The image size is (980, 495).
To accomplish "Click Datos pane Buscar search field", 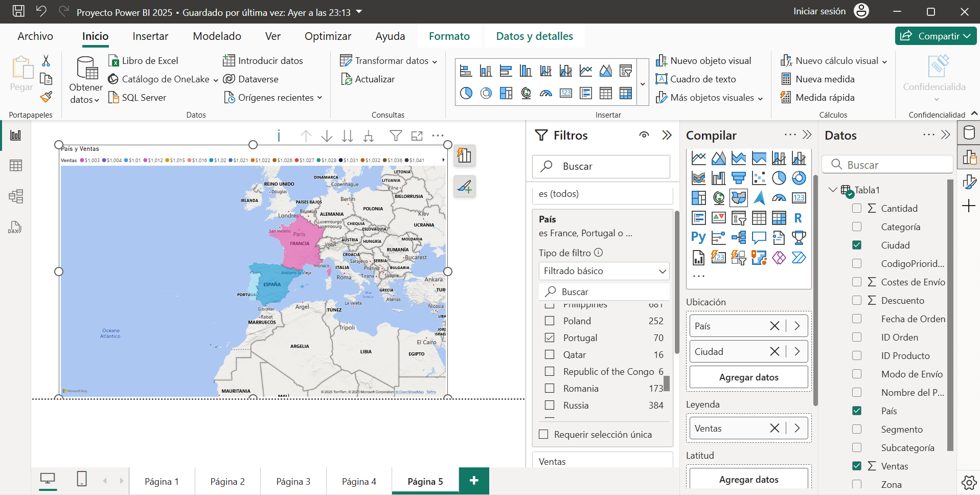I will coord(887,165).
